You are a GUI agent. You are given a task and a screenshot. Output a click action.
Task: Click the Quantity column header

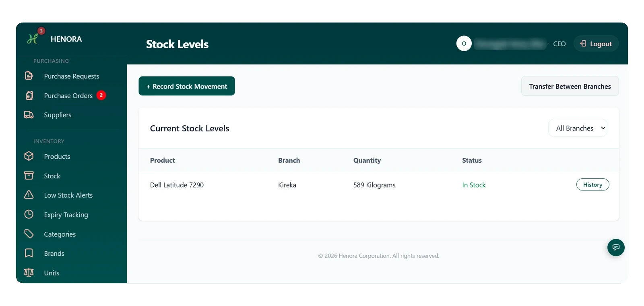[367, 160]
